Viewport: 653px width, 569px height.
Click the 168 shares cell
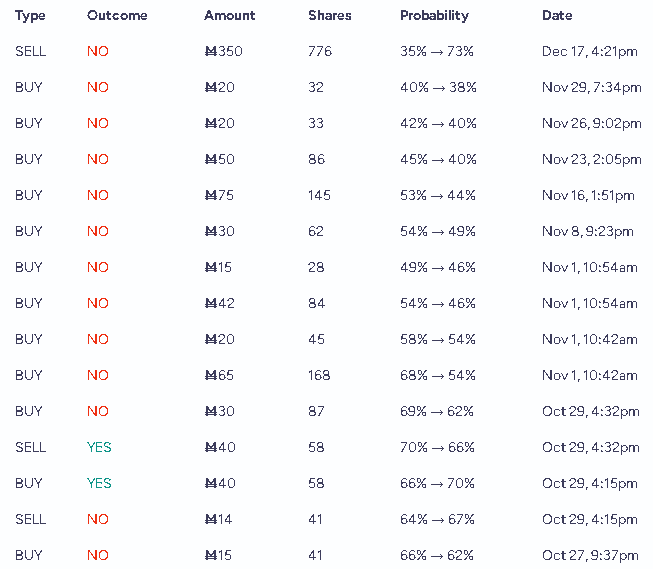point(319,375)
